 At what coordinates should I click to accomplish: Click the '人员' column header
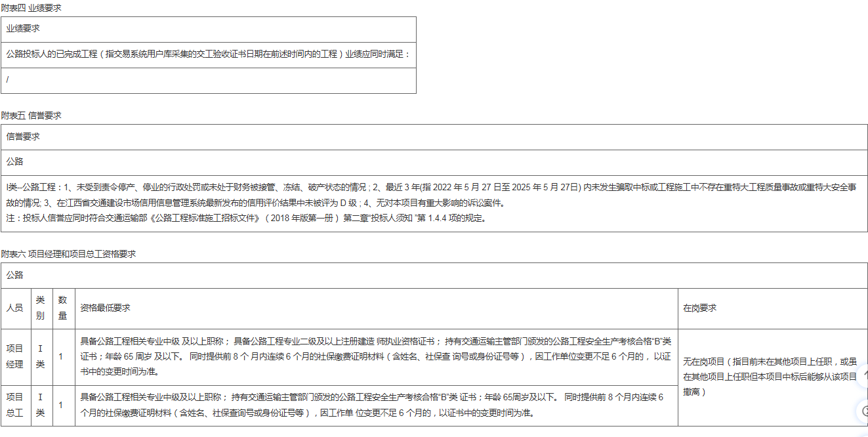tap(16, 308)
